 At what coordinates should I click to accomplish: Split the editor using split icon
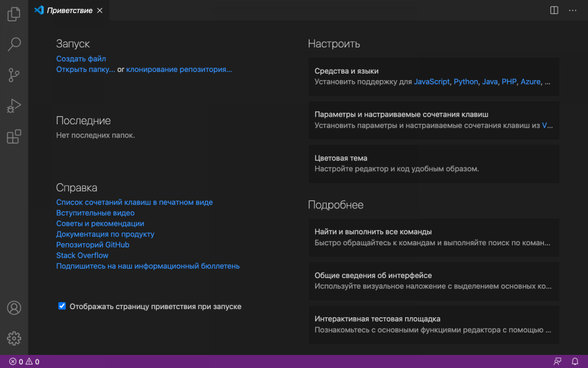point(554,10)
